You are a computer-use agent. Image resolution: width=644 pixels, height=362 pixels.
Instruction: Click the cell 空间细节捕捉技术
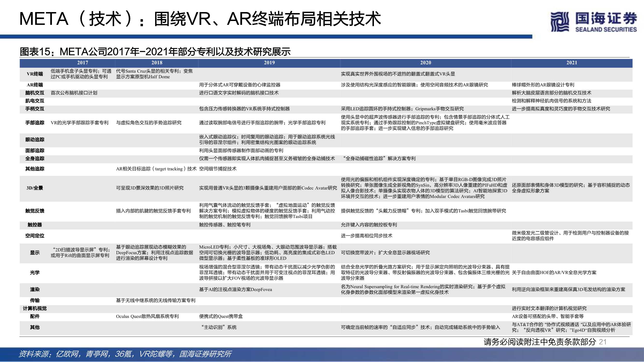218,169
